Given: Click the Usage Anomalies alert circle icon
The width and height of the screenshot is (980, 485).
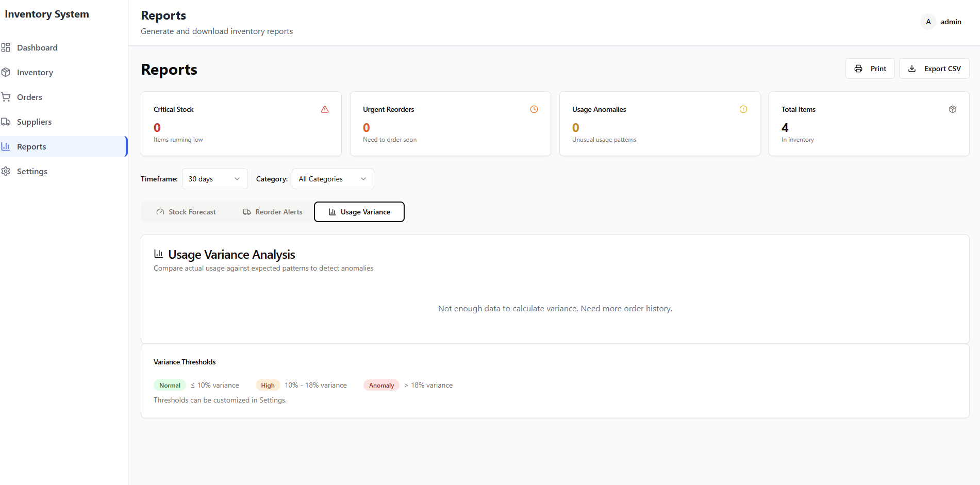Looking at the screenshot, I should pyautogui.click(x=743, y=109).
